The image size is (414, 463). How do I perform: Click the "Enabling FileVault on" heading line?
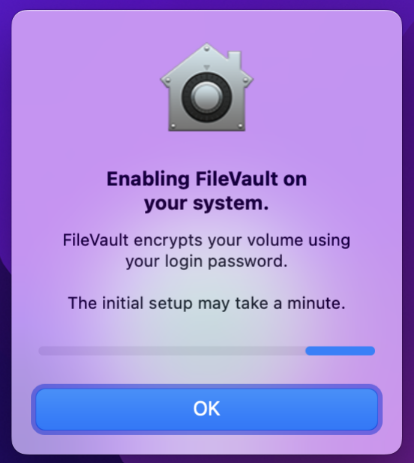(207, 179)
